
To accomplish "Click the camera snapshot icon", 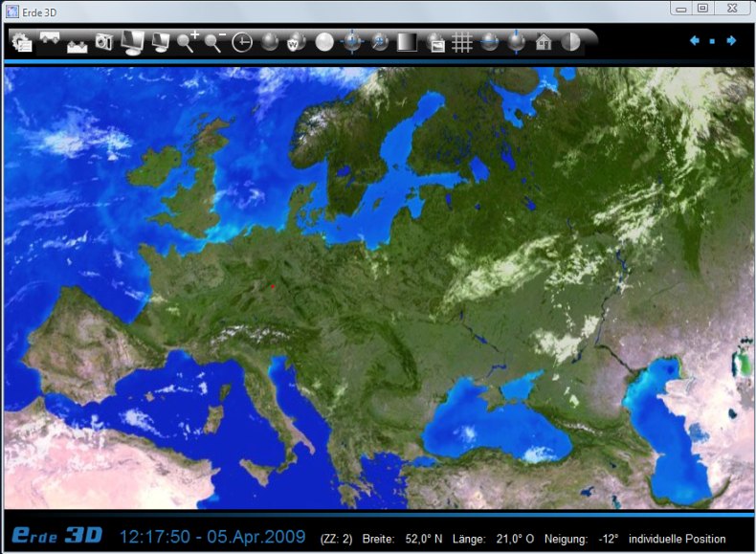I will 103,42.
